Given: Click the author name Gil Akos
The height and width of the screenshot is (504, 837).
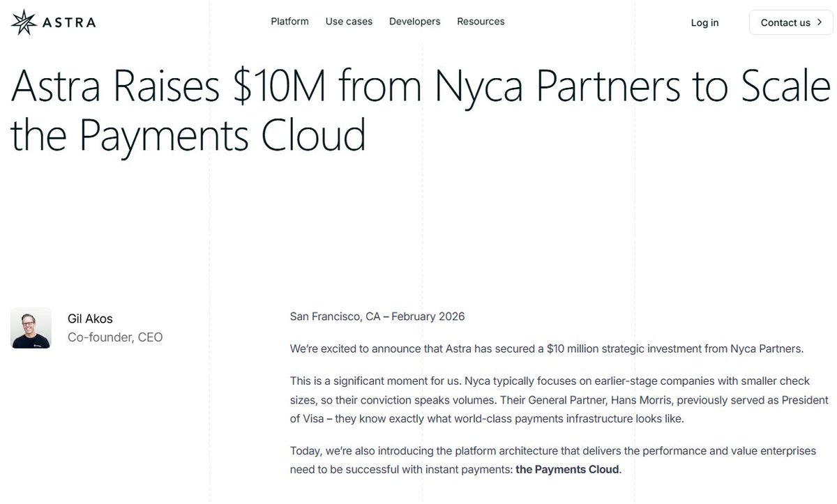Looking at the screenshot, I should (90, 319).
